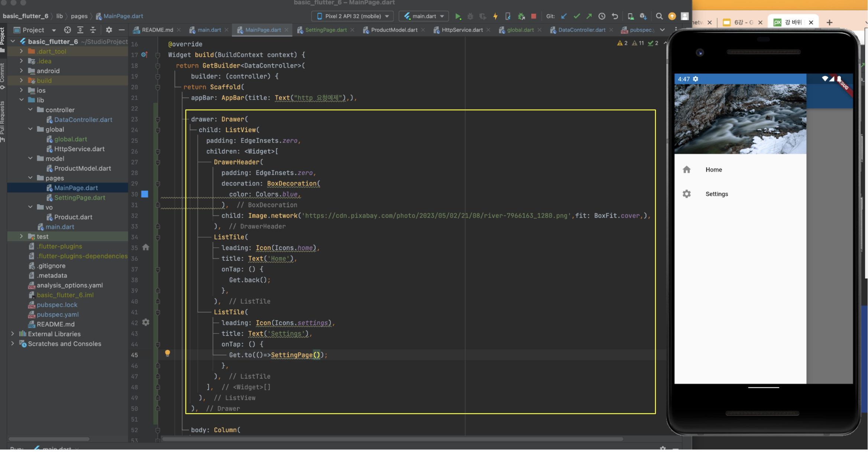Show Git history with the clock icon
Viewport: 868px width, 453px height.
[602, 16]
